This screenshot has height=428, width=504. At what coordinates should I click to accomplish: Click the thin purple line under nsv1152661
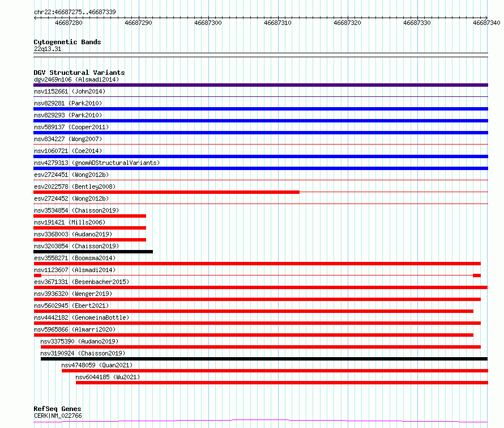260,97
